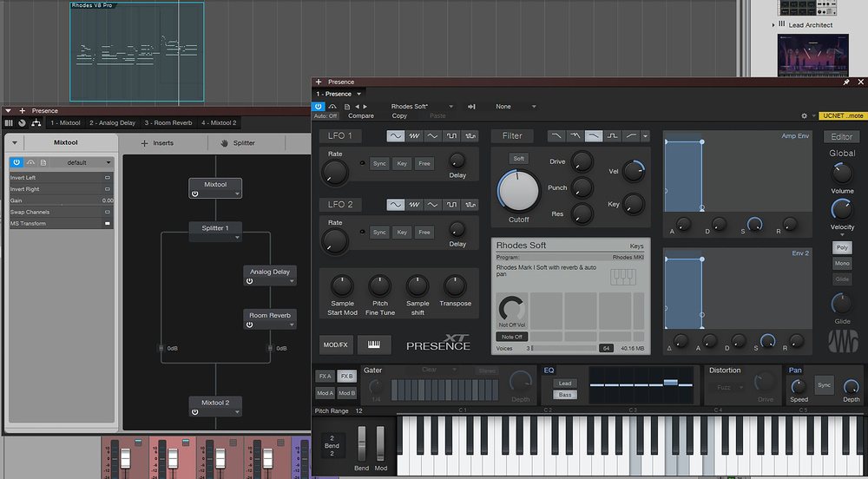Show the keyboard view button in Presence
868x479 pixels.
(374, 344)
